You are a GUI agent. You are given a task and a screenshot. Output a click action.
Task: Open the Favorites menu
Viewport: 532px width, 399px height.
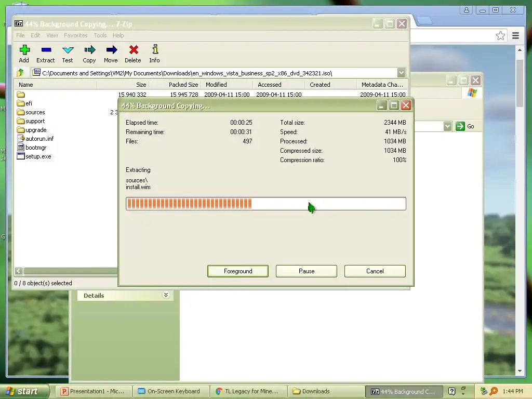pyautogui.click(x=76, y=35)
